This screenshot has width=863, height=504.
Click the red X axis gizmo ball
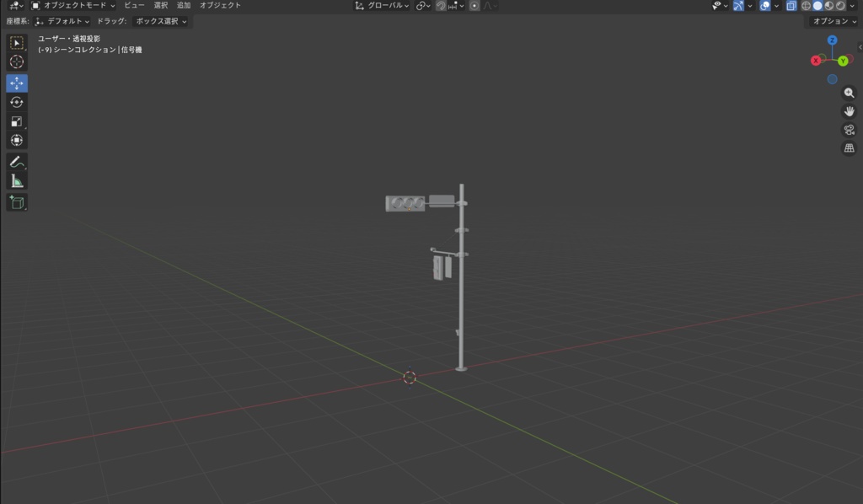[x=816, y=61]
